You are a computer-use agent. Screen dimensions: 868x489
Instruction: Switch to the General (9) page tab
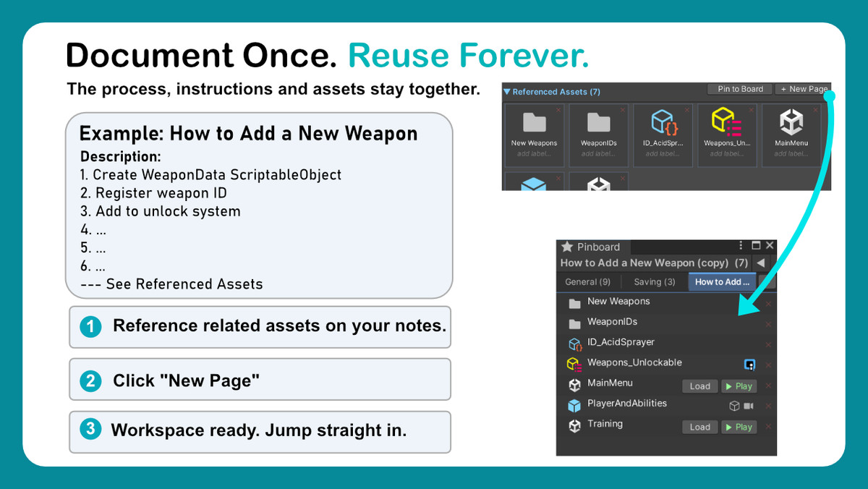[588, 282]
